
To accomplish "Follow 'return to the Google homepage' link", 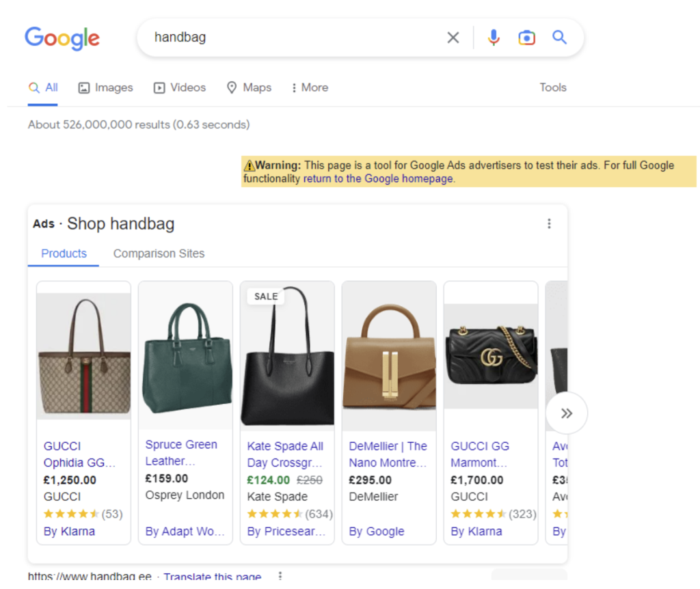I will [x=378, y=178].
